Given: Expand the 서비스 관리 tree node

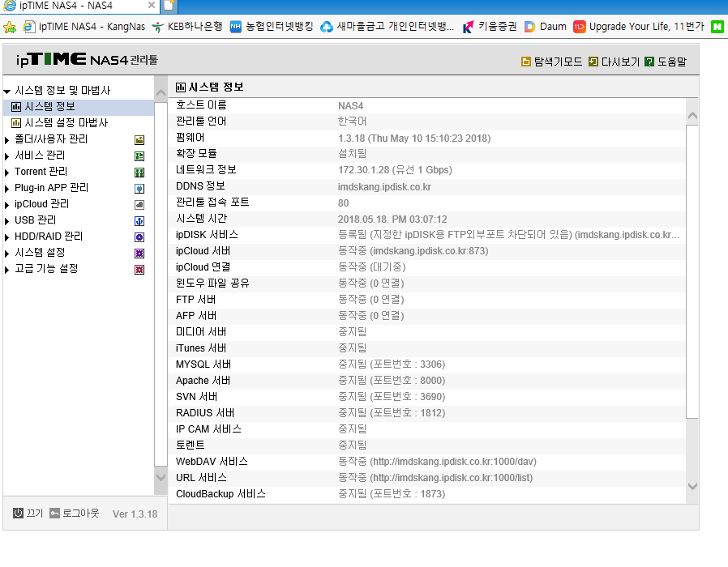Looking at the screenshot, I should click(7, 156).
